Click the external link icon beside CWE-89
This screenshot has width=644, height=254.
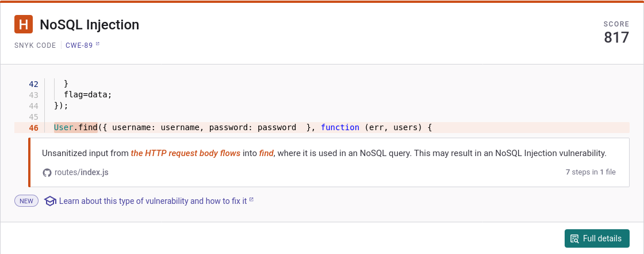(x=98, y=44)
